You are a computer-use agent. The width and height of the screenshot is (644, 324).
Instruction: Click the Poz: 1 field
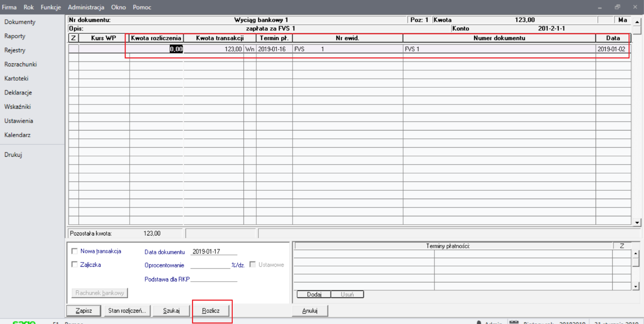click(x=419, y=20)
